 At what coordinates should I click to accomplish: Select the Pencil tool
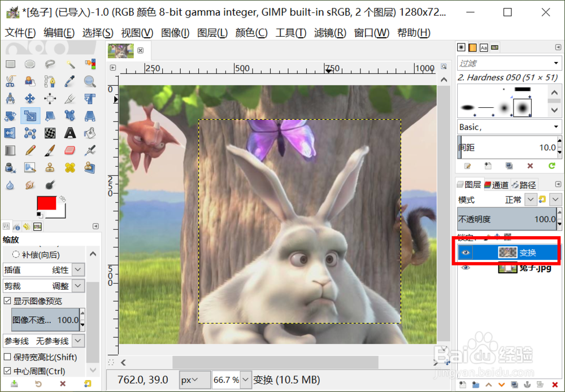pos(30,150)
